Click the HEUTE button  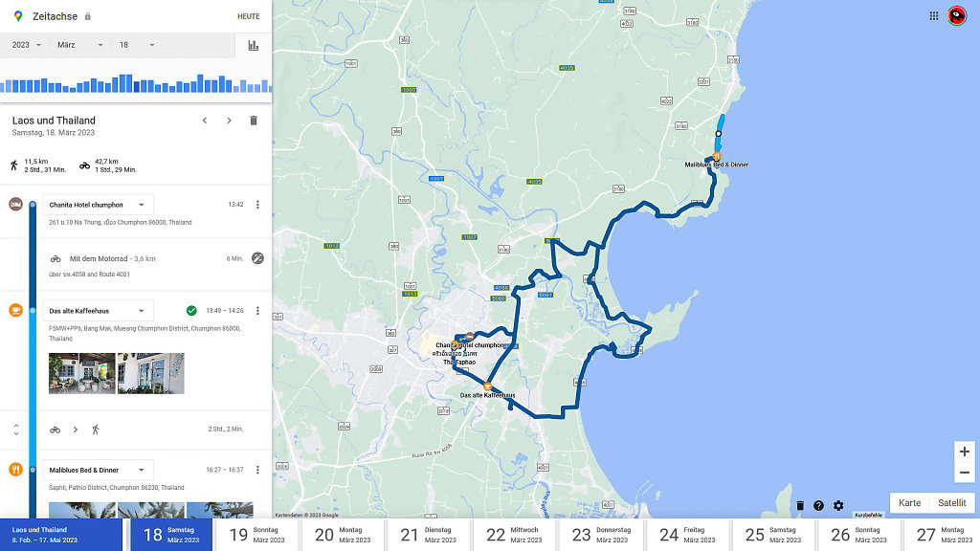click(x=248, y=16)
